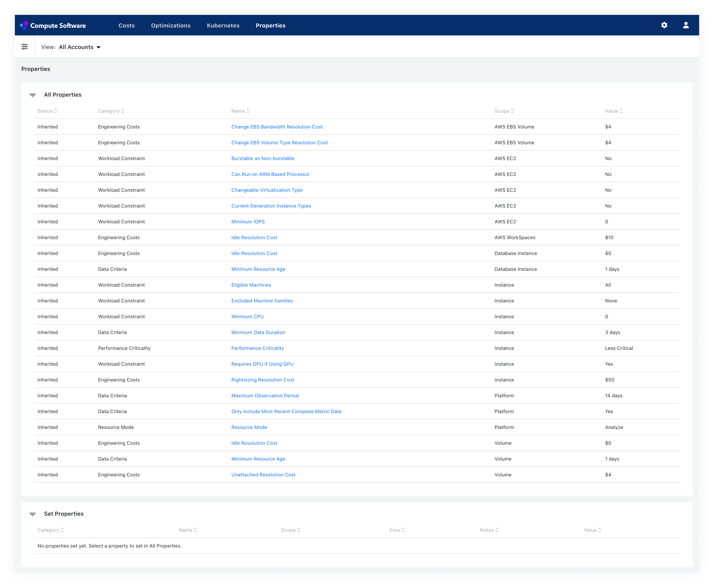The width and height of the screenshot is (714, 588).
Task: Open Can Run on ARM Based Processor
Action: pyautogui.click(x=270, y=174)
